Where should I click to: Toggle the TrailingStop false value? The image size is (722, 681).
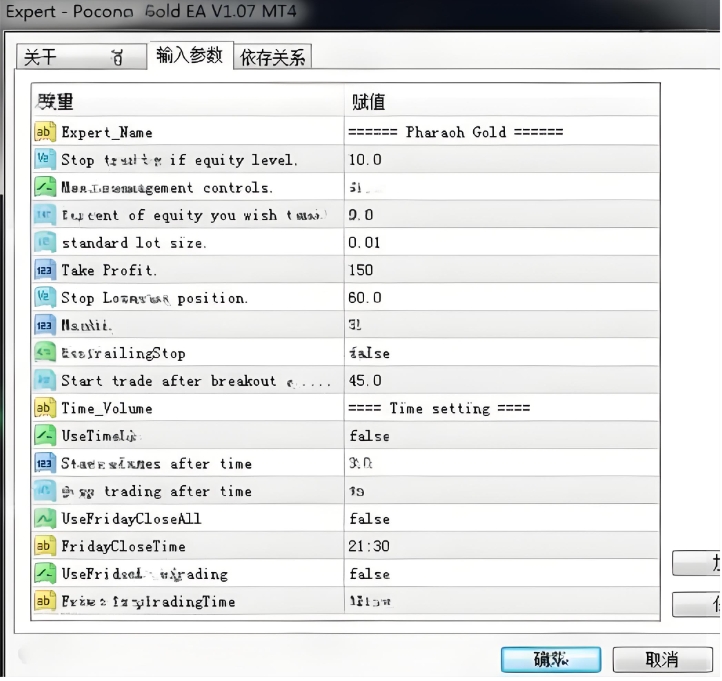(370, 353)
